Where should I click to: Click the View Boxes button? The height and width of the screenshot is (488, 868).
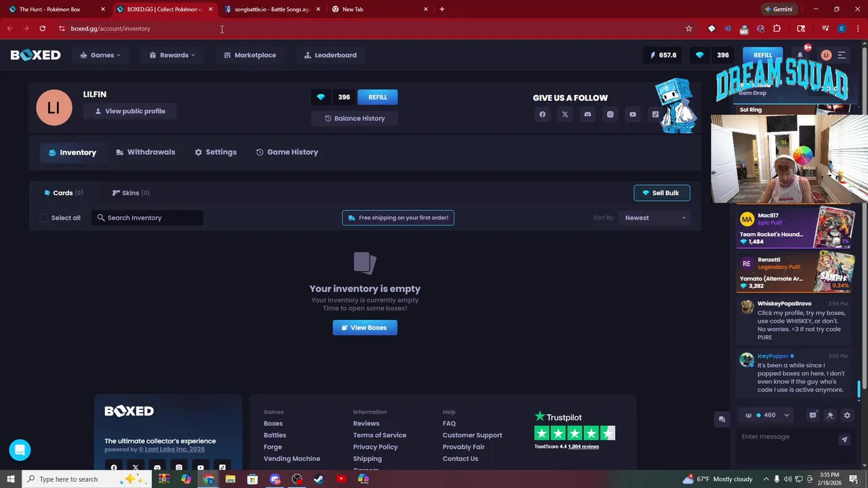(x=365, y=327)
